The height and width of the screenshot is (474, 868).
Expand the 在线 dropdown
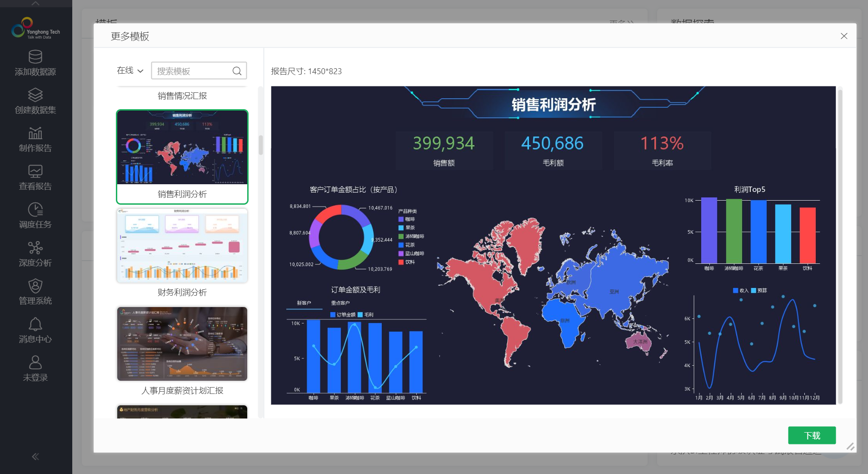(130, 71)
